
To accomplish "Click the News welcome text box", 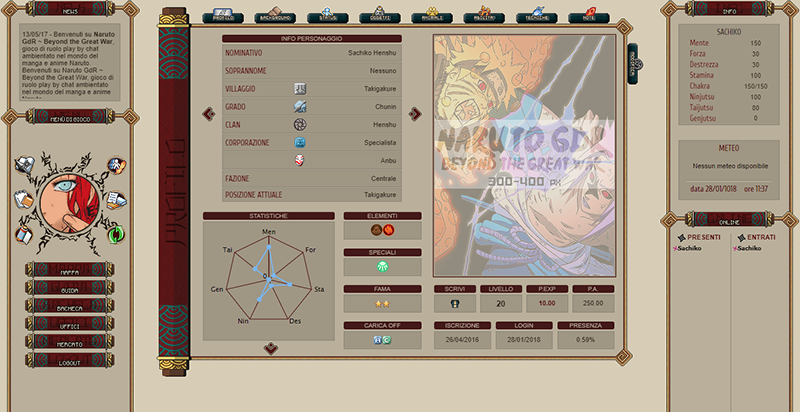I will click(70, 62).
